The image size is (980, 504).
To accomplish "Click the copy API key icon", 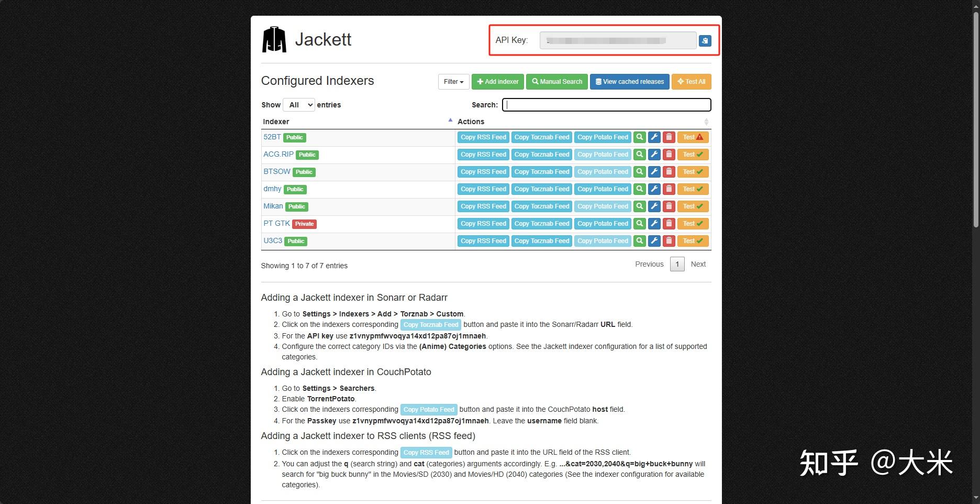I will point(705,40).
